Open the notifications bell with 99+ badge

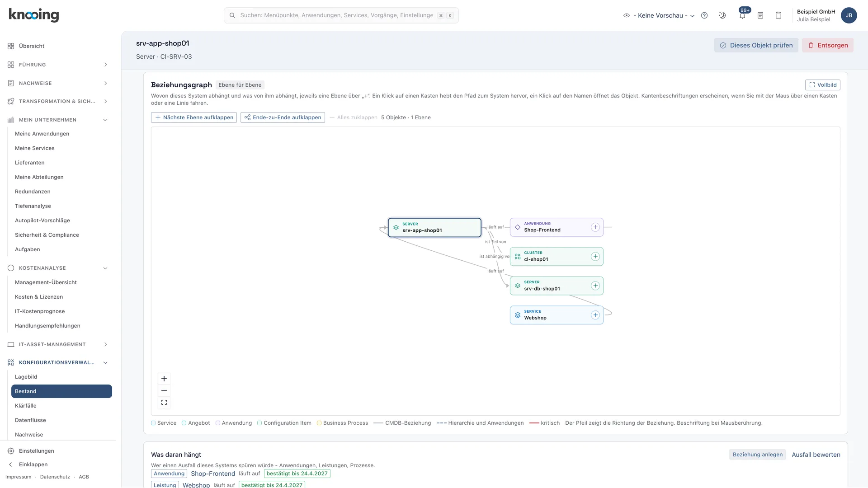coord(742,15)
